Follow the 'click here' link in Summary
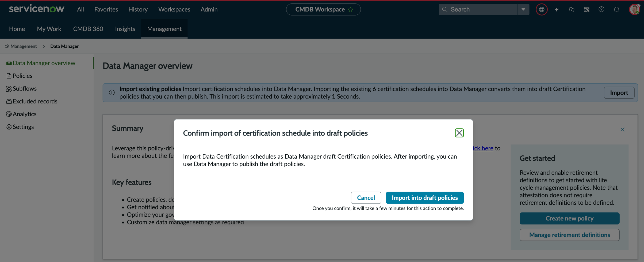This screenshot has height=262, width=644. click(x=483, y=148)
